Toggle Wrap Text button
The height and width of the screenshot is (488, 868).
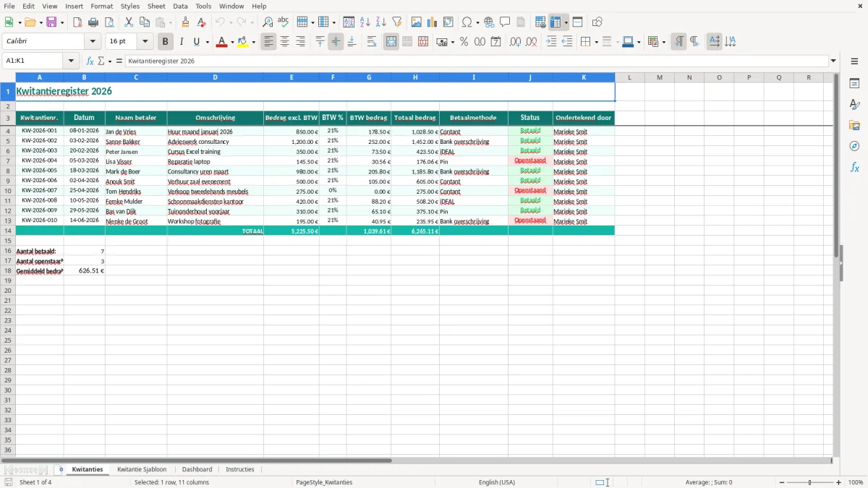tap(372, 42)
